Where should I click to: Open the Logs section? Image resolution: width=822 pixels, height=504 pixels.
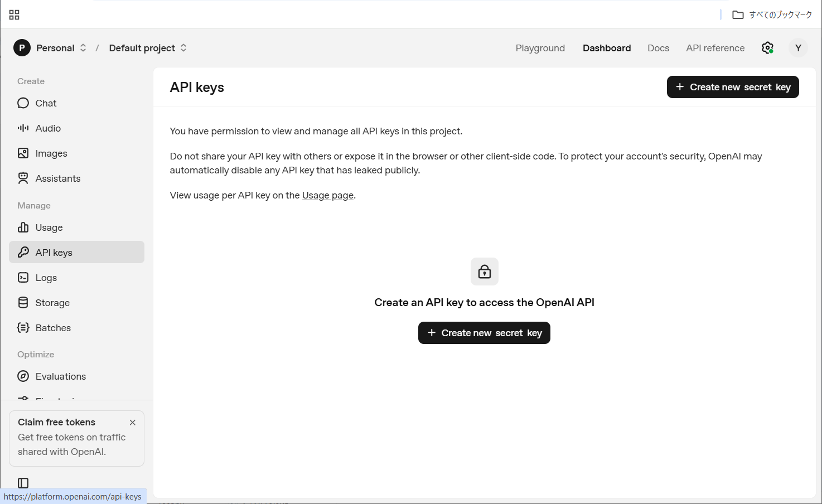[46, 278]
